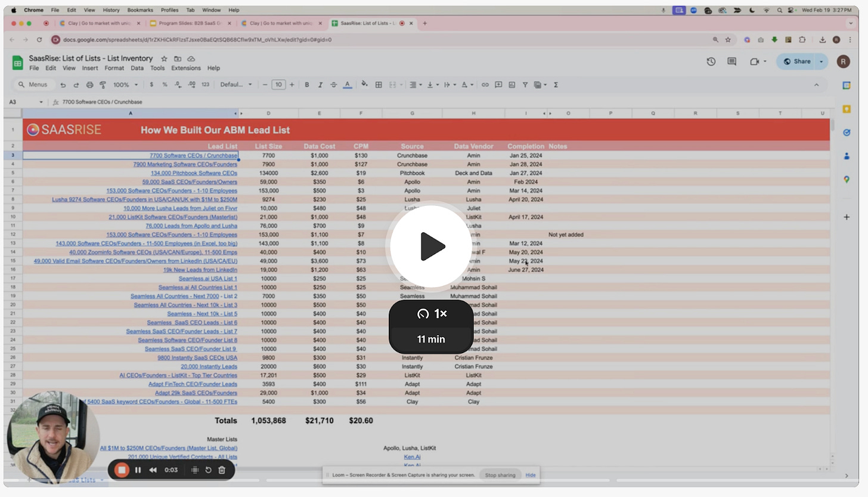Image resolution: width=868 pixels, height=497 pixels.
Task: Stop the Loom recording
Action: 122,470
